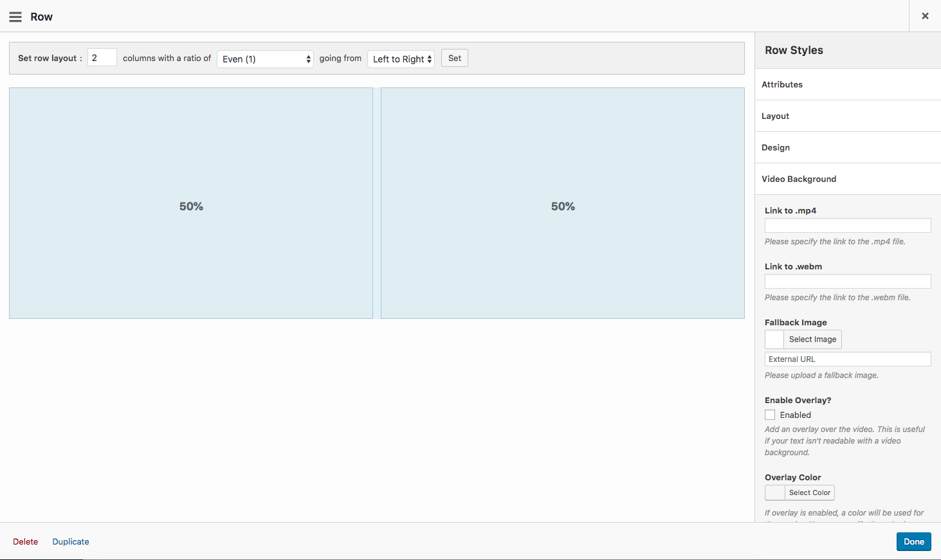Image resolution: width=941 pixels, height=560 pixels.
Task: Click the column count field showing 2
Action: point(102,58)
